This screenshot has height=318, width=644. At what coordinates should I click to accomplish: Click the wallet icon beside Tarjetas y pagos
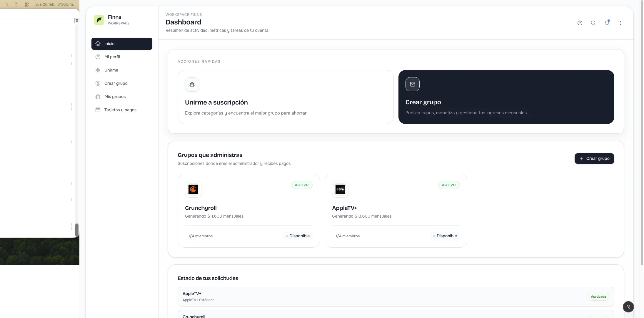(x=98, y=110)
